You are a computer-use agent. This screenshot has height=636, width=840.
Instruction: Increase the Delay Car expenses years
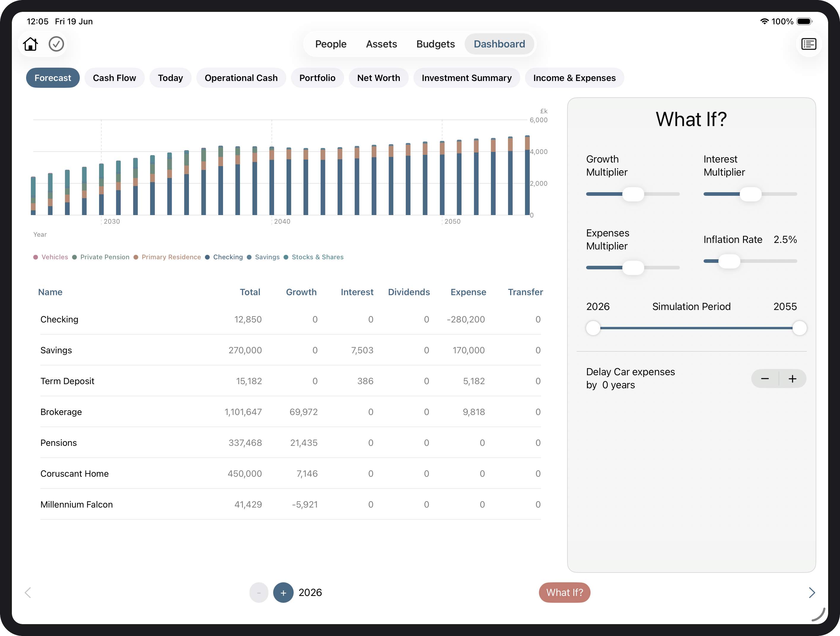793,379
